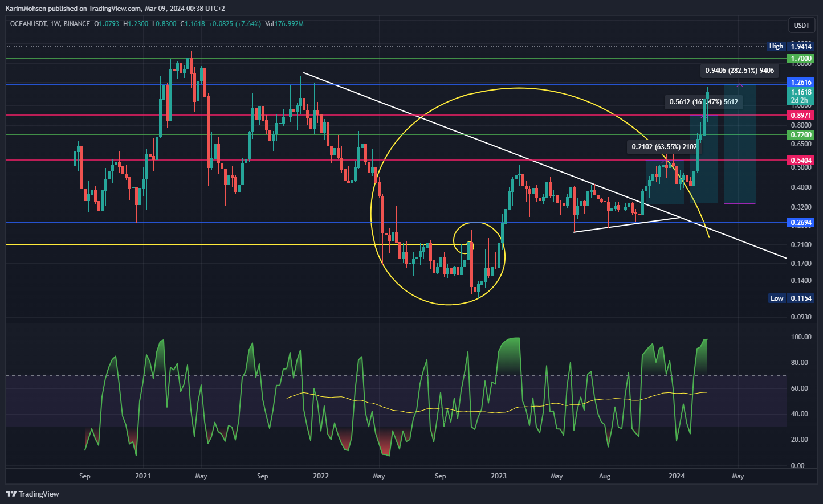
Task: Open the USDT currency selector
Action: (x=801, y=25)
